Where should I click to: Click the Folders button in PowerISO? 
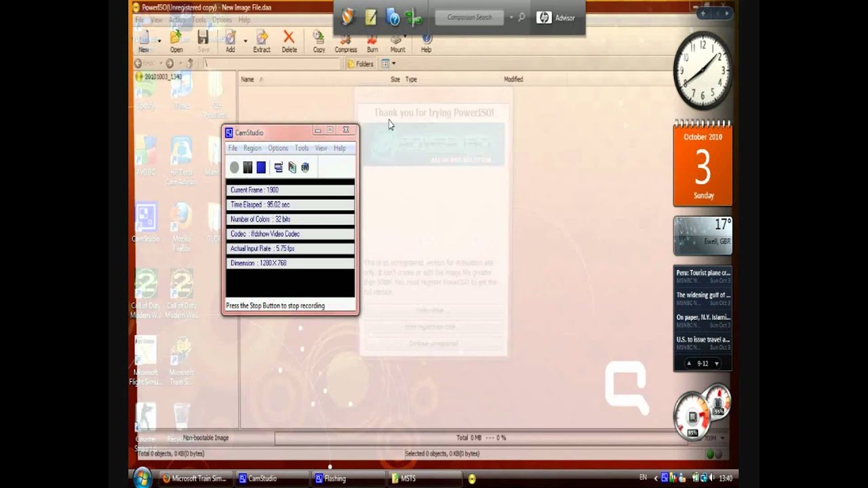click(360, 64)
